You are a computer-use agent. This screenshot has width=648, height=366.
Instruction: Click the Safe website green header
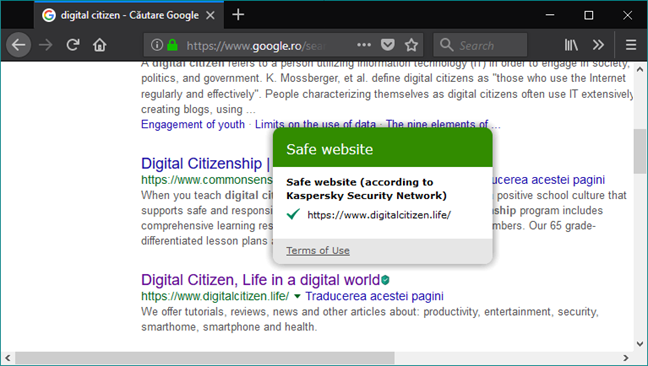click(x=383, y=148)
